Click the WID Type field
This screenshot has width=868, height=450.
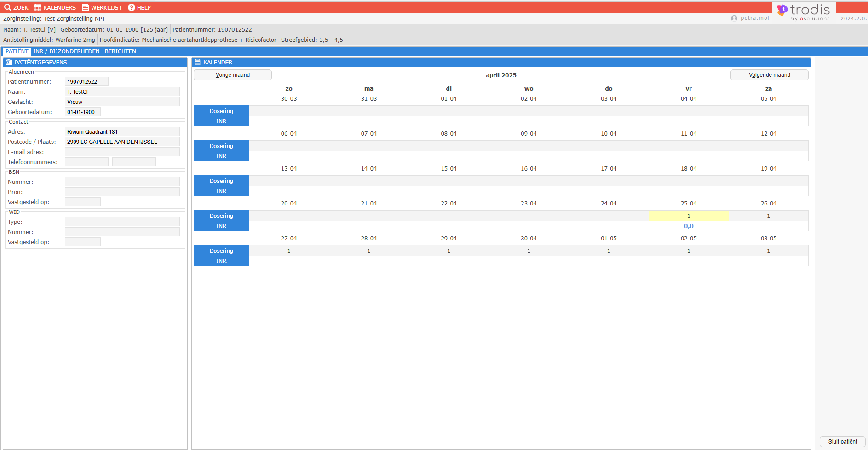tap(122, 222)
